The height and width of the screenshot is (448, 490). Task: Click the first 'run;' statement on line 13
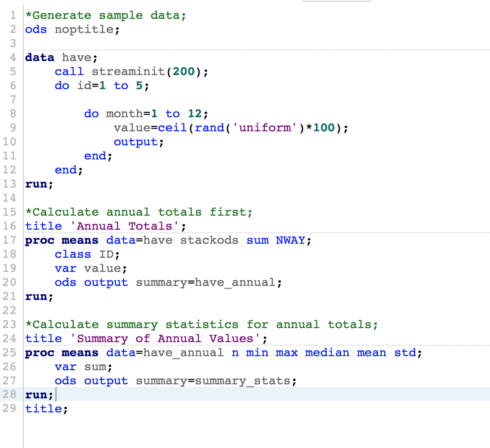coord(39,184)
